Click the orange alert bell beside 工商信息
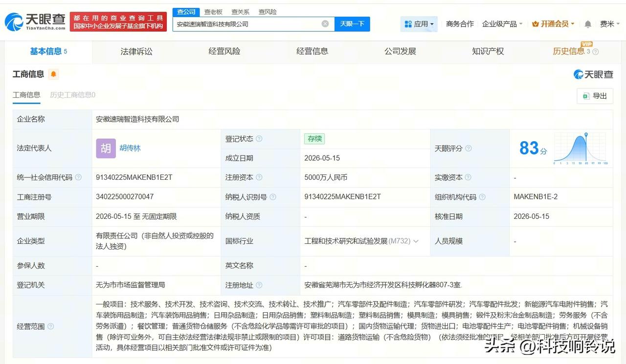 pyautogui.click(x=53, y=74)
